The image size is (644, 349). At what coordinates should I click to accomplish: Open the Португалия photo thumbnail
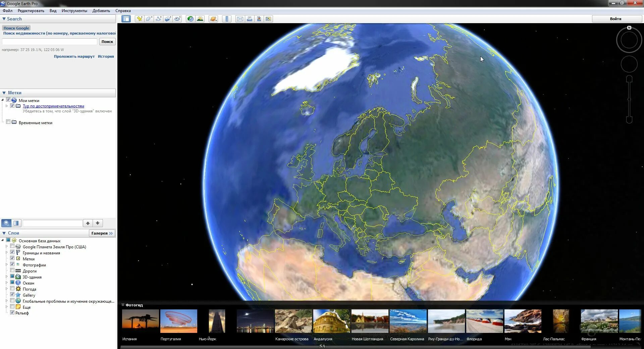click(179, 321)
